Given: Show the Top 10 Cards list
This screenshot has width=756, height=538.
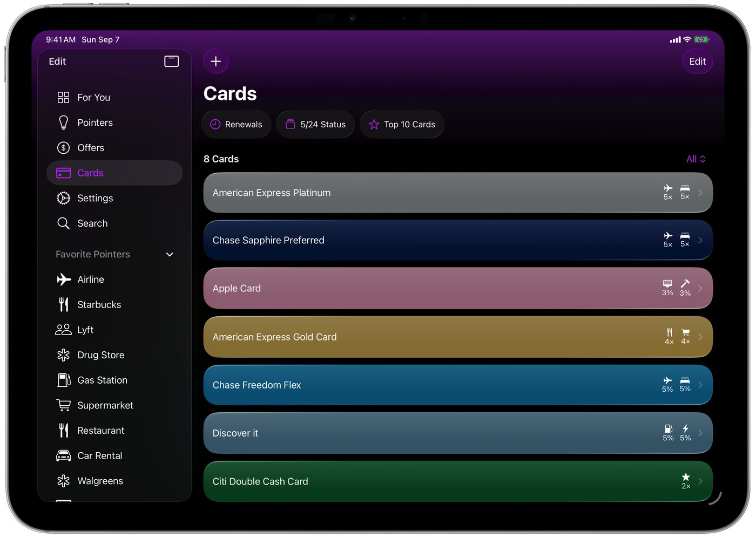Looking at the screenshot, I should coord(402,125).
